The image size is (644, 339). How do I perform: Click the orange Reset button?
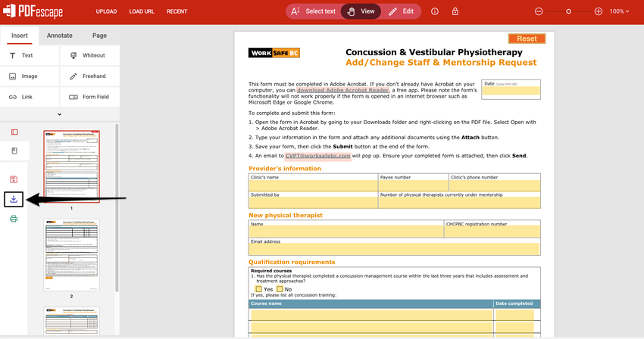click(527, 39)
